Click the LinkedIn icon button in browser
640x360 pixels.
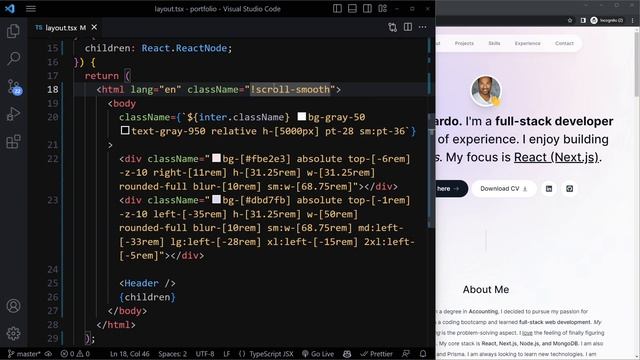pyautogui.click(x=549, y=189)
